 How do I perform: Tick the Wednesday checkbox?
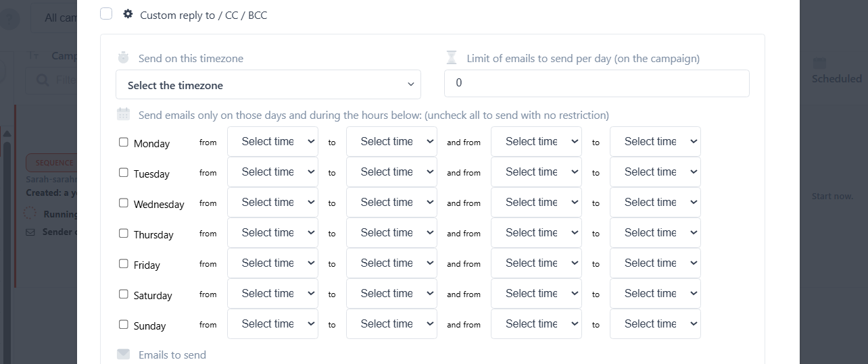click(x=124, y=203)
